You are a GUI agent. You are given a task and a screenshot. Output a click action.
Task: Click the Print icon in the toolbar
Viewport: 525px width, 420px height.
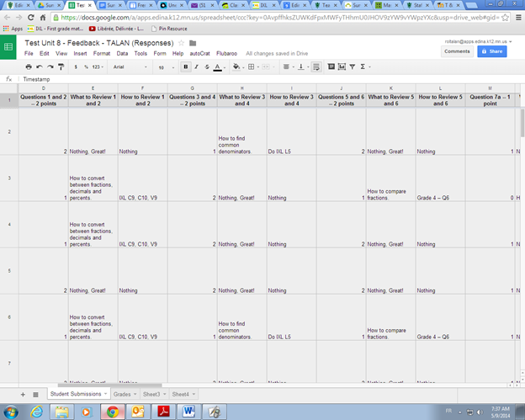[x=29, y=67]
